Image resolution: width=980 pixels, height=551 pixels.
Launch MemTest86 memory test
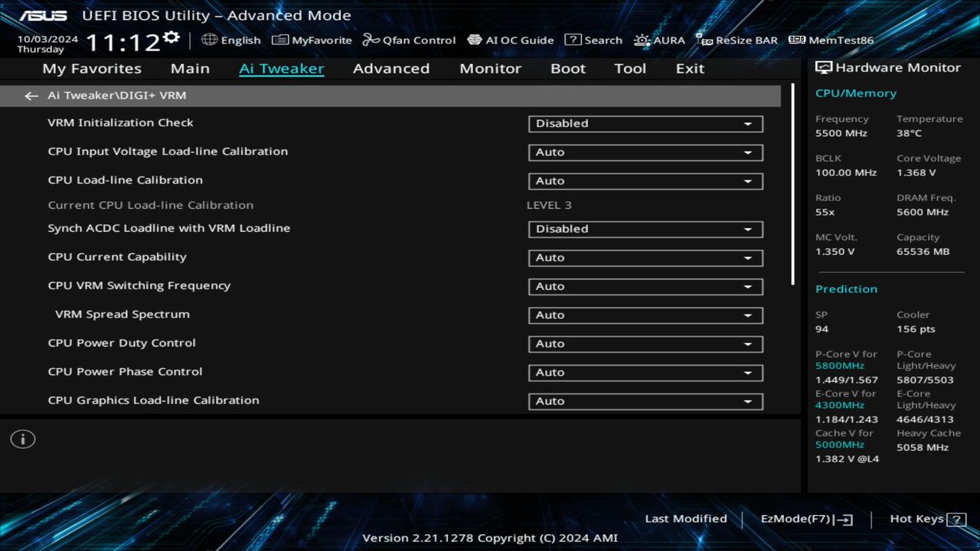tap(830, 40)
